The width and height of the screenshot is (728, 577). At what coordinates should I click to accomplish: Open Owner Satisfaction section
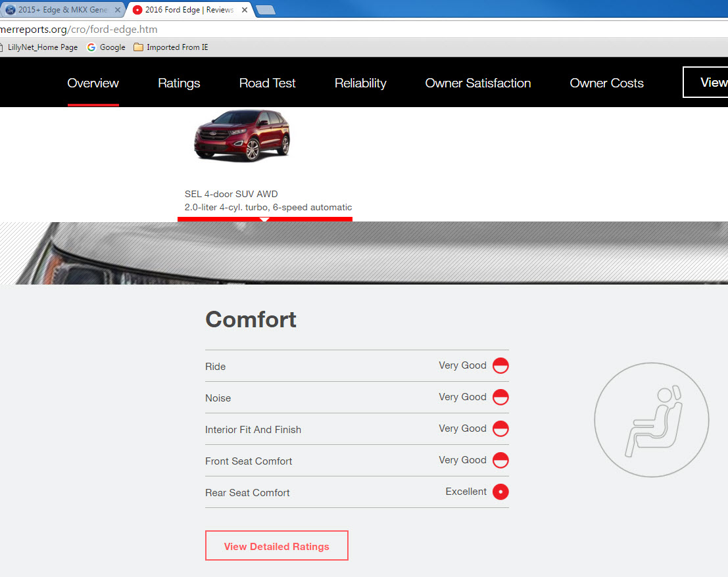[x=478, y=83]
